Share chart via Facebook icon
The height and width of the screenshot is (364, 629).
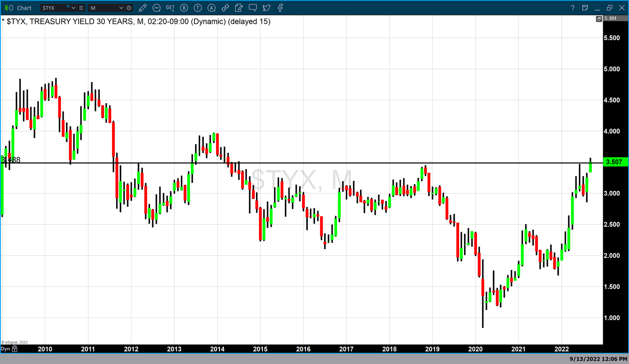tap(280, 8)
